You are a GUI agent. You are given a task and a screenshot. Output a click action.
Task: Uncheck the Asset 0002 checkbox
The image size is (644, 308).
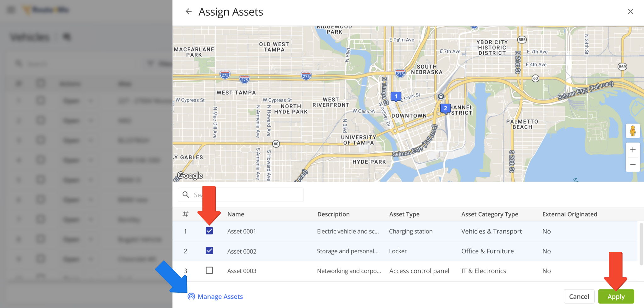209,251
